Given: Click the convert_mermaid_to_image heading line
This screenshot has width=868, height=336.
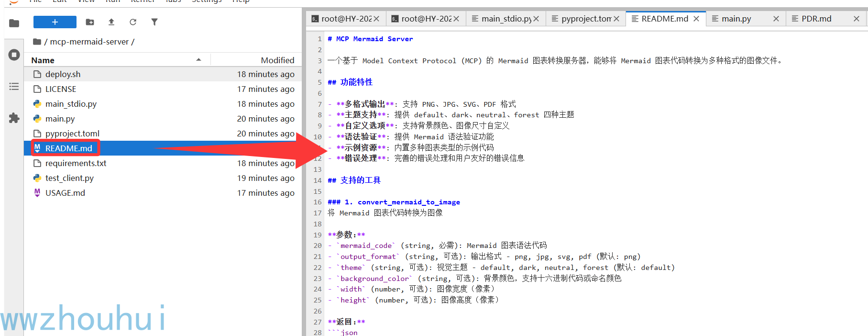Looking at the screenshot, I should tap(394, 202).
